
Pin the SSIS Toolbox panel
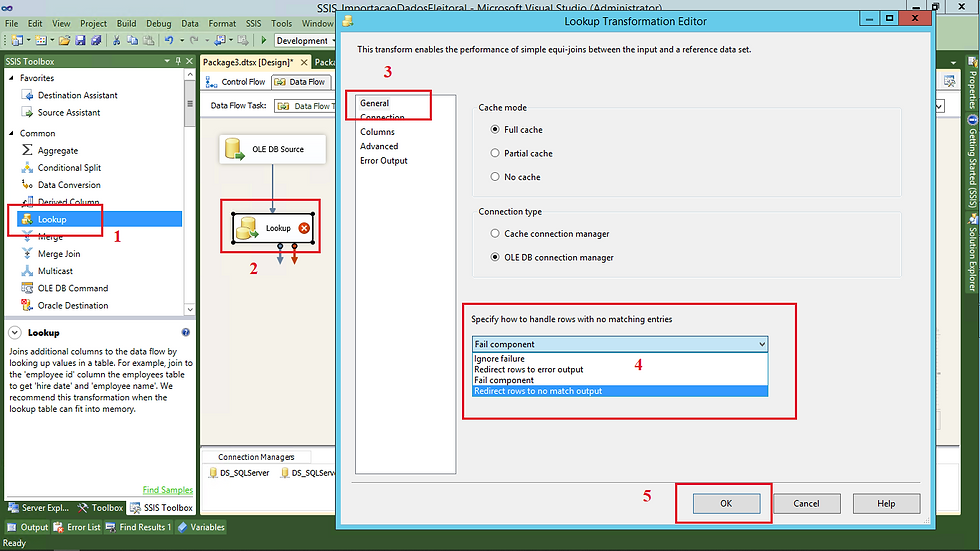[178, 61]
